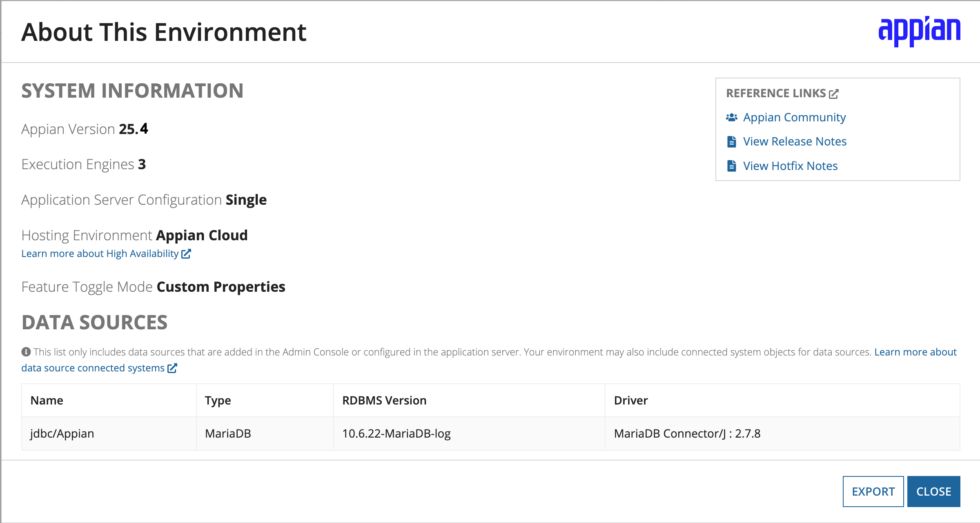Open Learn more about High Availability link
Image resolution: width=980 pixels, height=523 pixels.
click(100, 254)
